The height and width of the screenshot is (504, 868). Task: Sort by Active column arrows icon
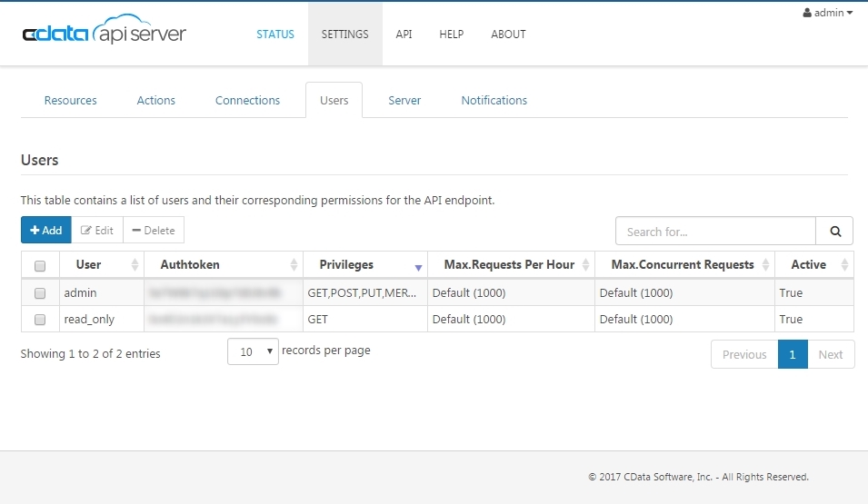(844, 265)
